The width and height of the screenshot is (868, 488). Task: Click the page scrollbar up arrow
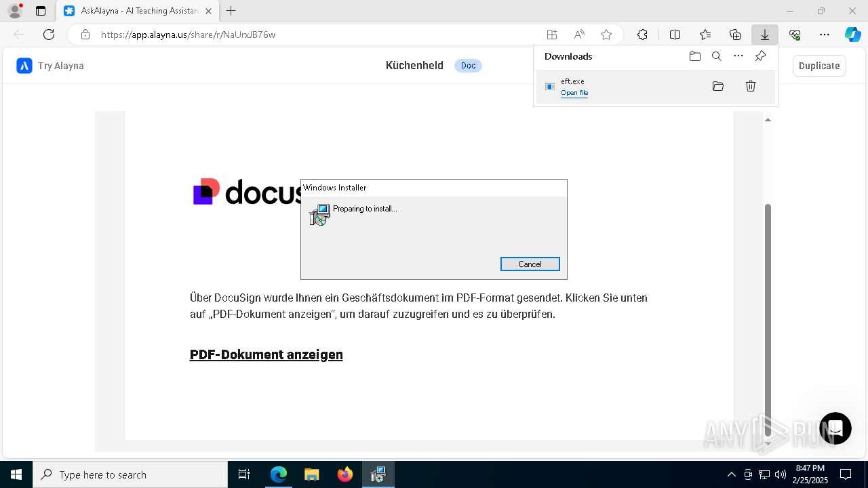(x=768, y=120)
